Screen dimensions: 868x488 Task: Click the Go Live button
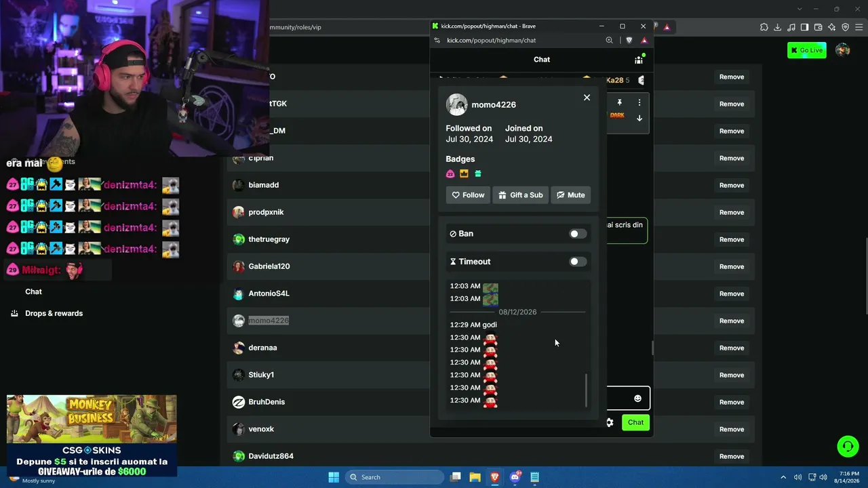point(807,50)
